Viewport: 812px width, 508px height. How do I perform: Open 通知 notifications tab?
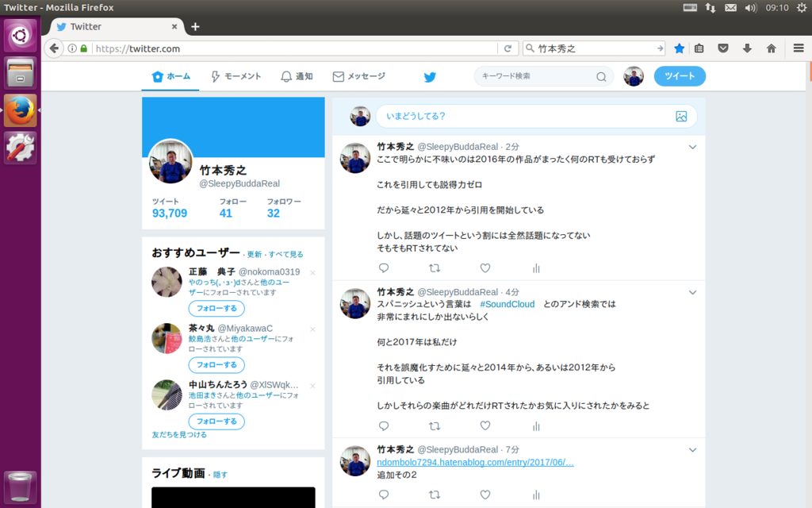tap(297, 77)
